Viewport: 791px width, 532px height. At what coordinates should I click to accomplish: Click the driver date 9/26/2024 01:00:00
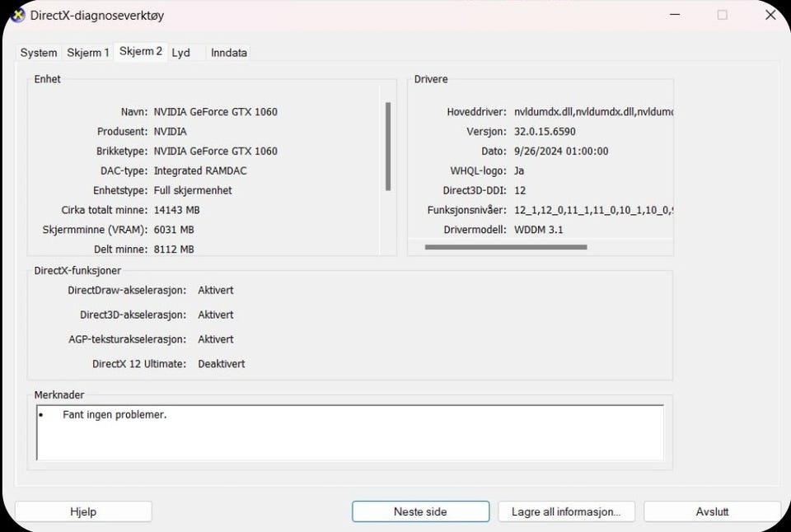coord(561,151)
